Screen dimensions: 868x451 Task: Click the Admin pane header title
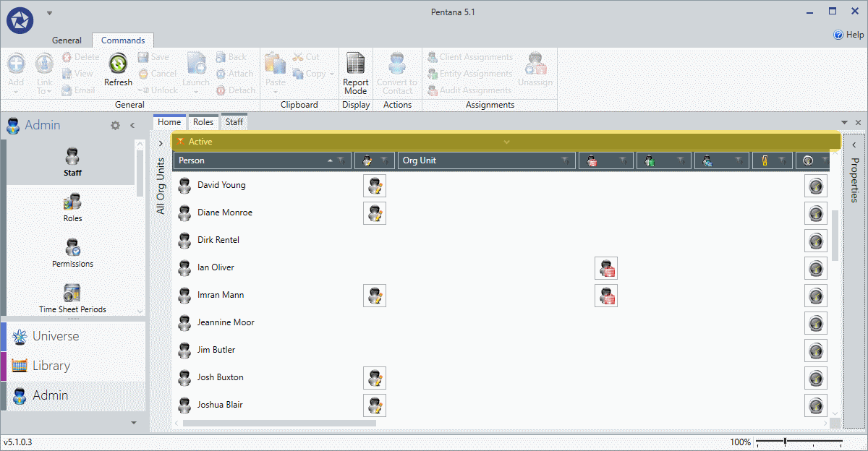pos(43,125)
